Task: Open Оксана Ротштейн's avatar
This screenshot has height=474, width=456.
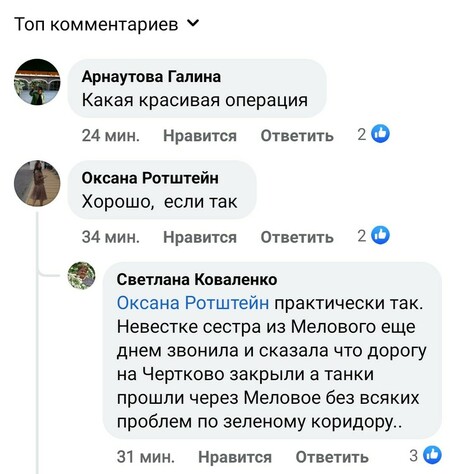Action: click(x=37, y=183)
